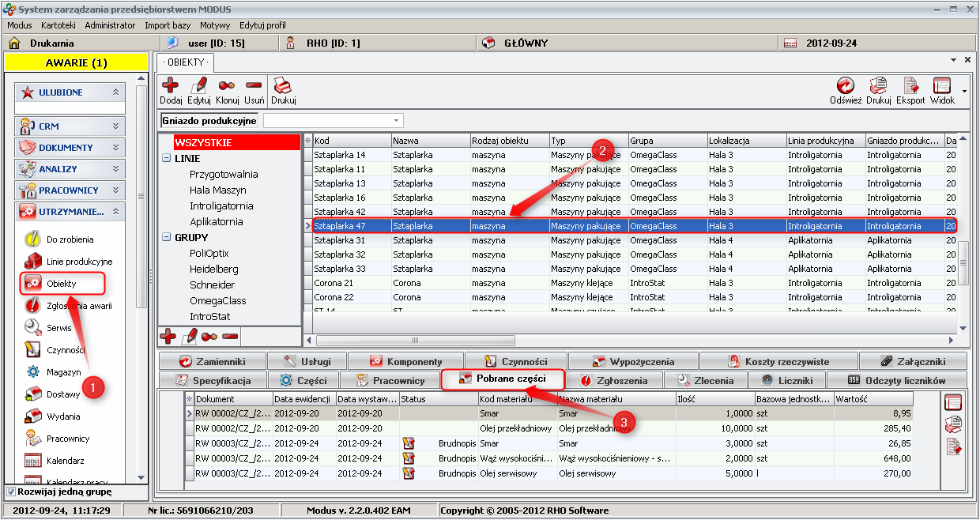The image size is (980, 520).
Task: Open Zgłoszenia awarii in the sidebar
Action: coord(78,306)
